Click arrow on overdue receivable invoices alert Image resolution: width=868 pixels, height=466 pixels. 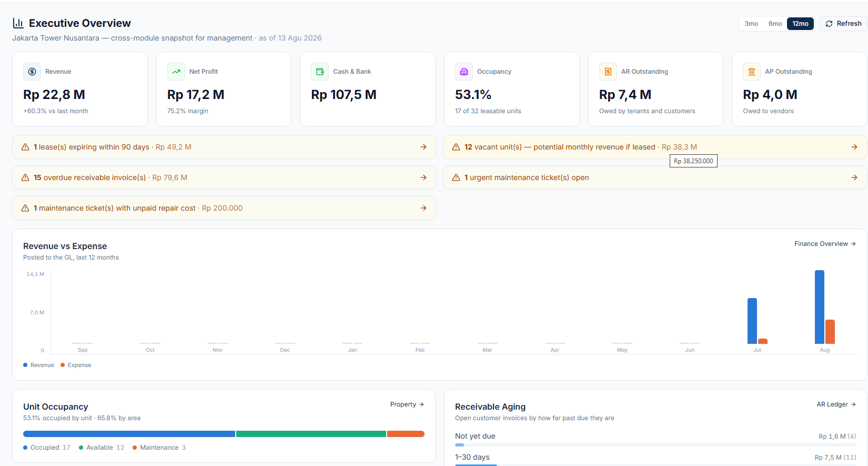pyautogui.click(x=423, y=177)
